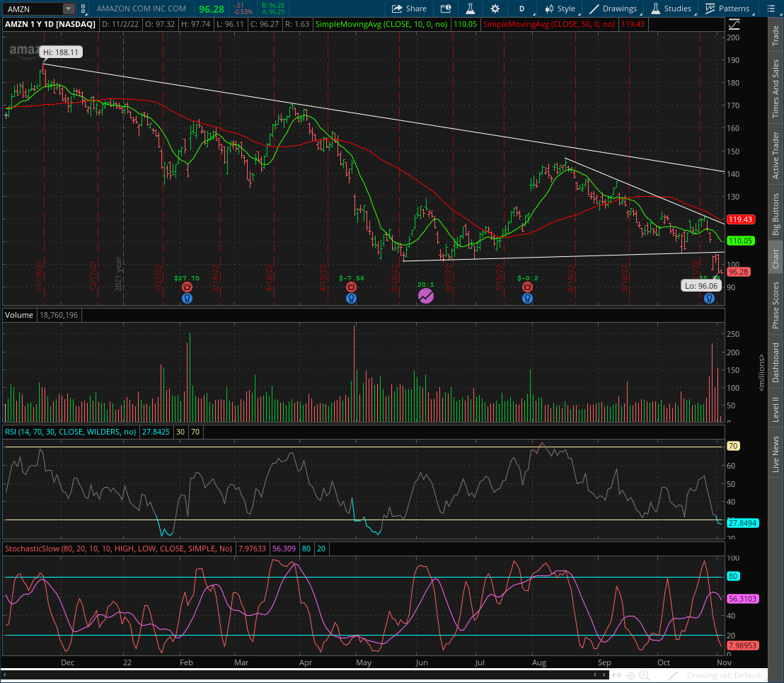Image resolution: width=784 pixels, height=683 pixels.
Task: Click the zoom-in magnifier icon at bottom
Action: (645, 675)
